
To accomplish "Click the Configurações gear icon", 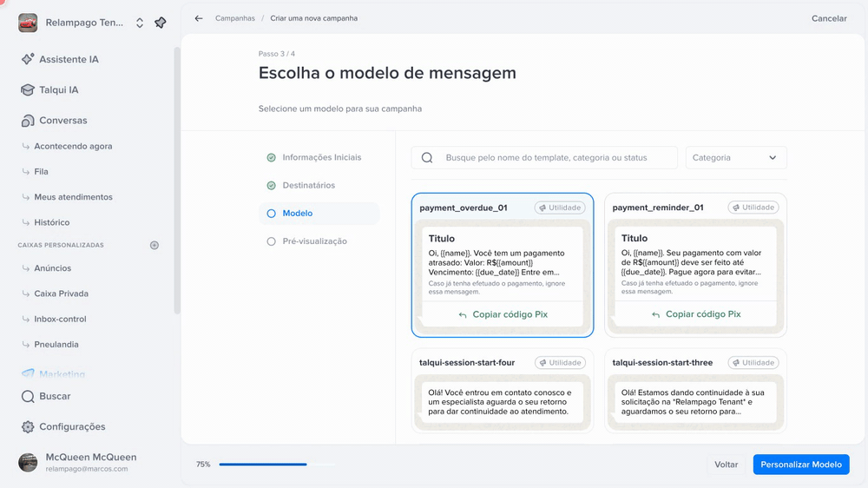I will coord(28,426).
